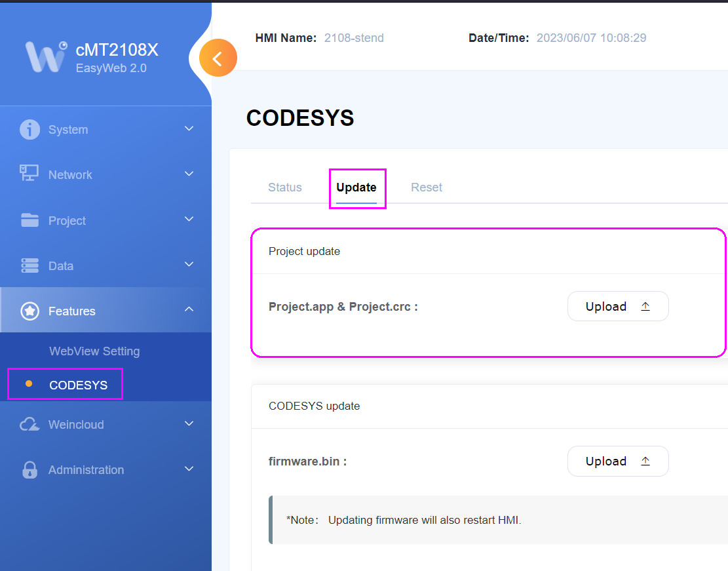Screen dimensions: 728x571
Task: Click the Project folder icon
Action: tap(29, 220)
